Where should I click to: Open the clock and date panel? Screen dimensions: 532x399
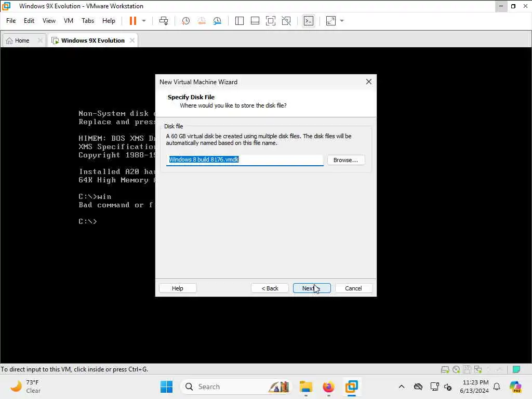474,387
